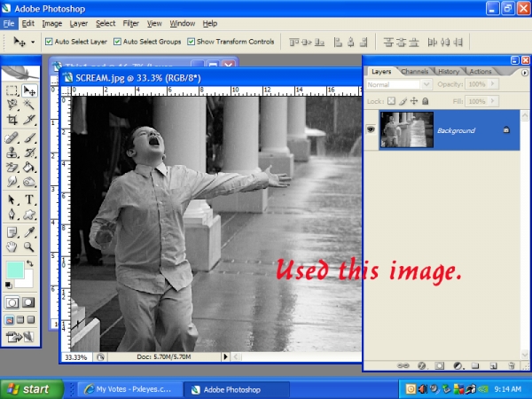Select the Brush tool

(x=29, y=138)
